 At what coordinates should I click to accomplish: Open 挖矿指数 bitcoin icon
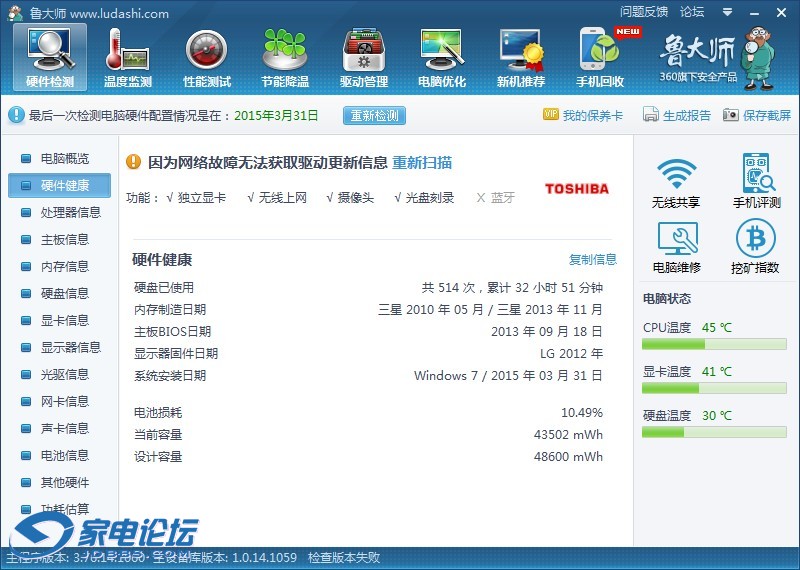[756, 247]
